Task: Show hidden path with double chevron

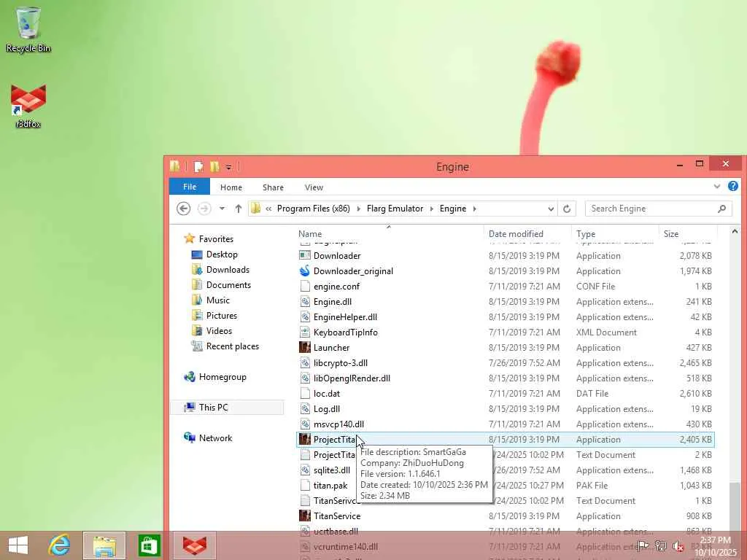Action: click(268, 209)
